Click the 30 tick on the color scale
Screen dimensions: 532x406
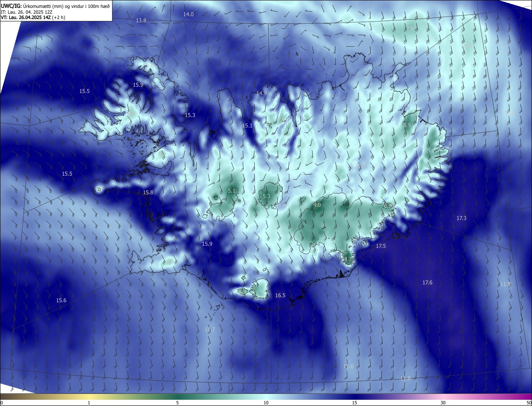point(443,403)
